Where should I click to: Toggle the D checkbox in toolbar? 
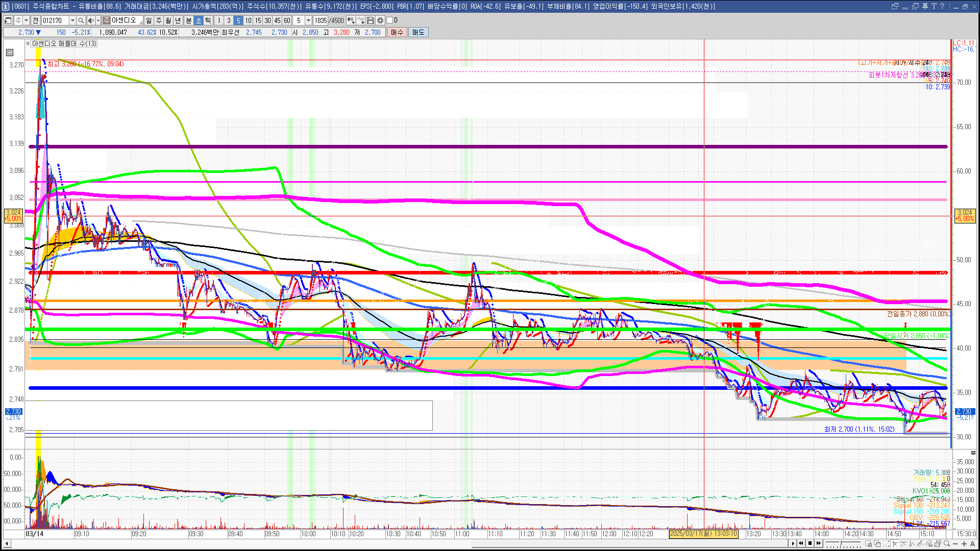point(390,20)
